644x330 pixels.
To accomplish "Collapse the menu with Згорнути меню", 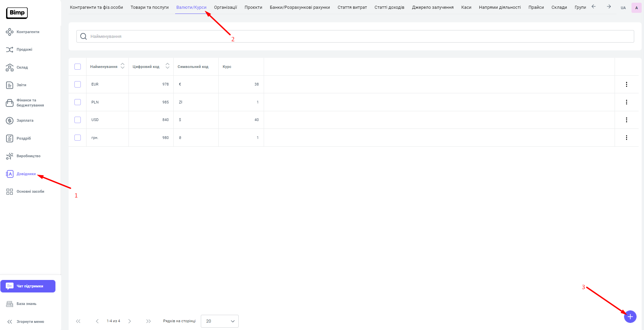I will point(30,322).
